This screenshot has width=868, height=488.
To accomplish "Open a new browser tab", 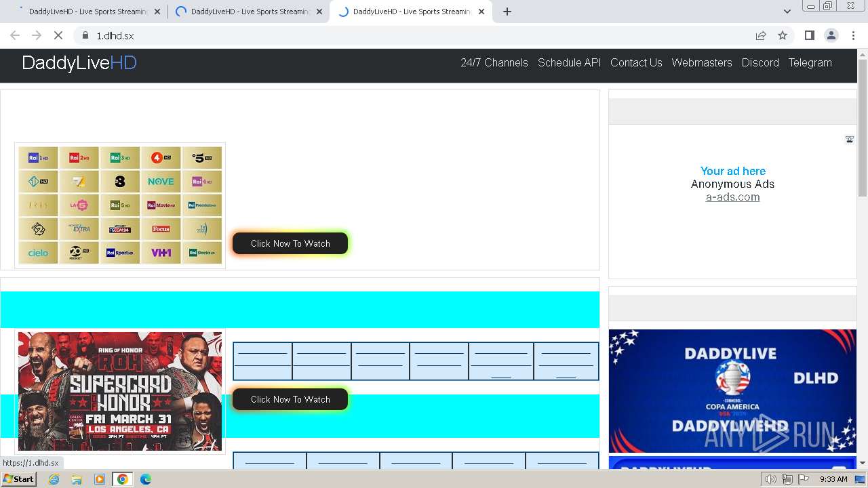I will point(507,12).
